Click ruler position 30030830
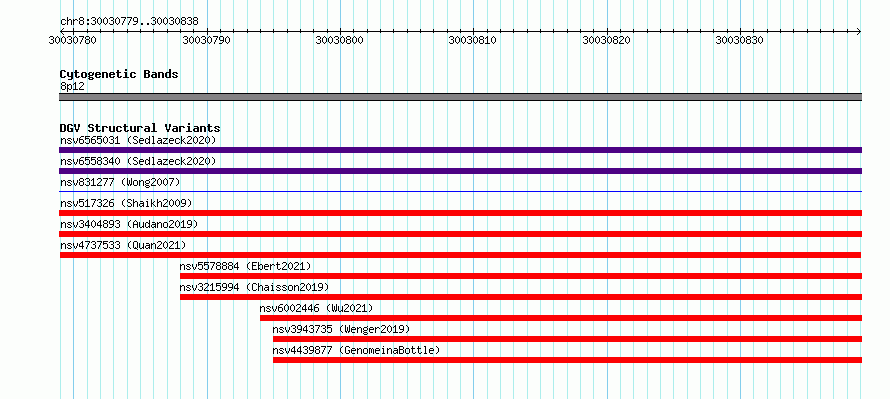 pos(740,40)
